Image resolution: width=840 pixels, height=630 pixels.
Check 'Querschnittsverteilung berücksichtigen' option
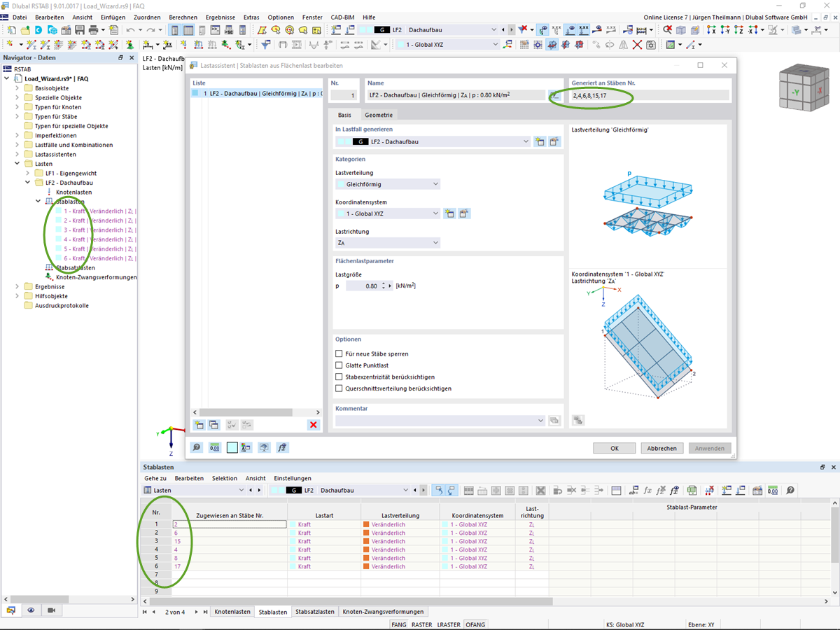tap(339, 388)
